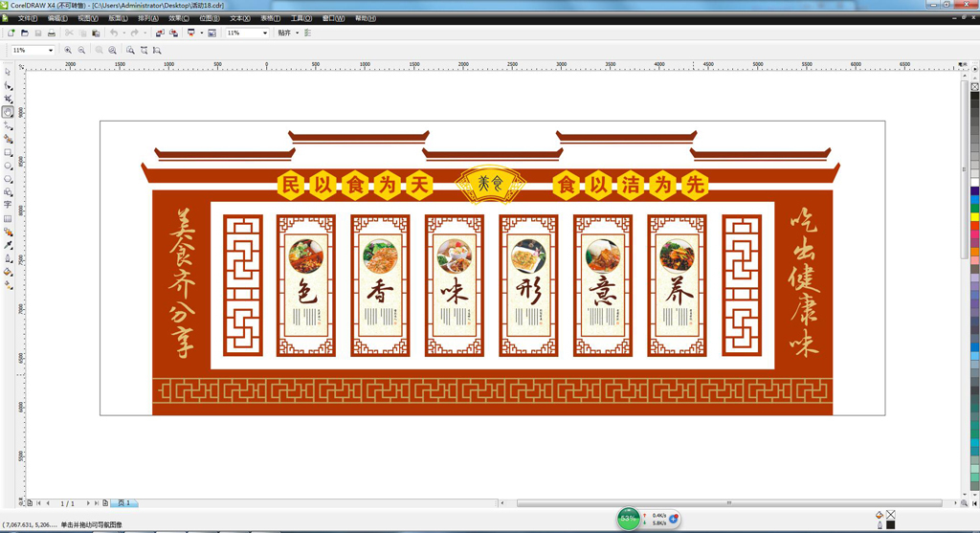Open zoom level dropdown on property bar
This screenshot has height=533, width=980.
pos(51,51)
